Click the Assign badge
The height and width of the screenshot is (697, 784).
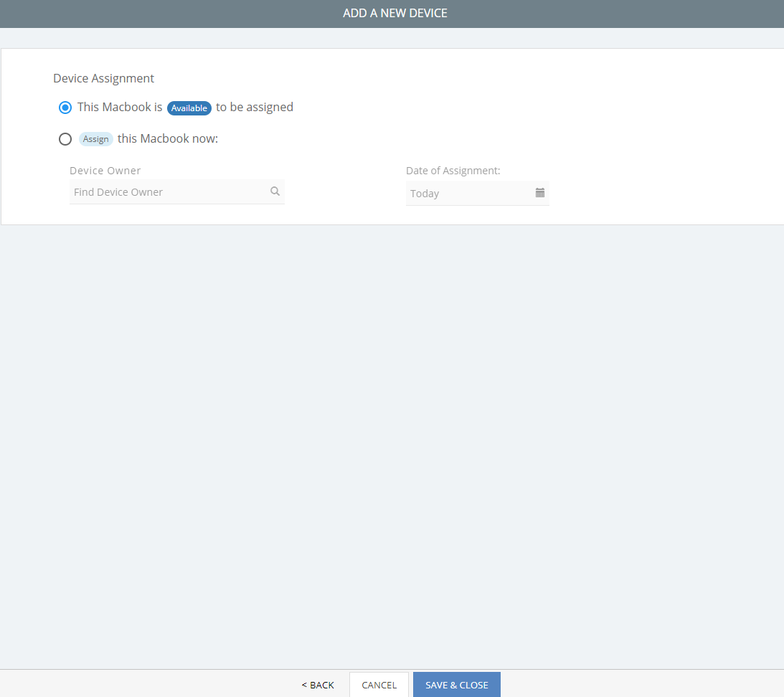[x=95, y=139]
